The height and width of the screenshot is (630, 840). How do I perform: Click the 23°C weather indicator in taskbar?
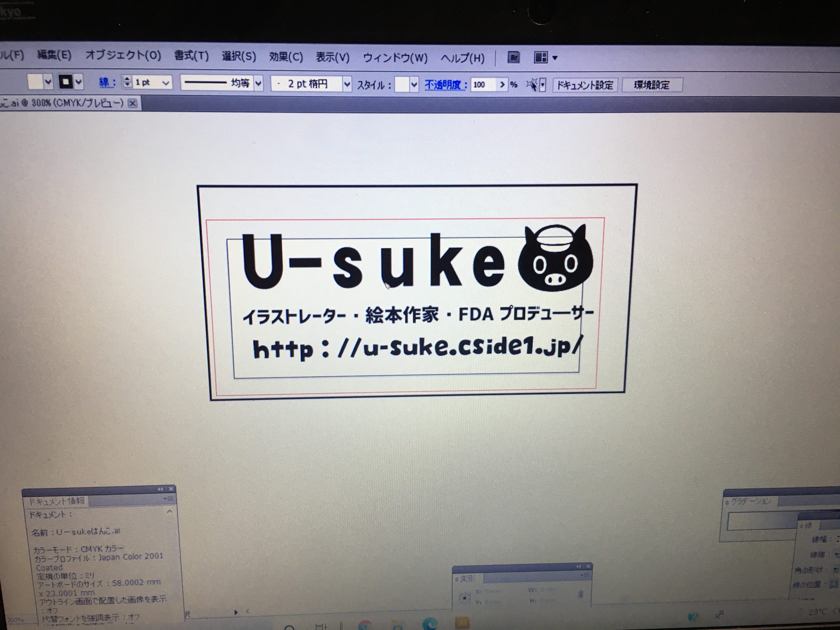point(817,612)
